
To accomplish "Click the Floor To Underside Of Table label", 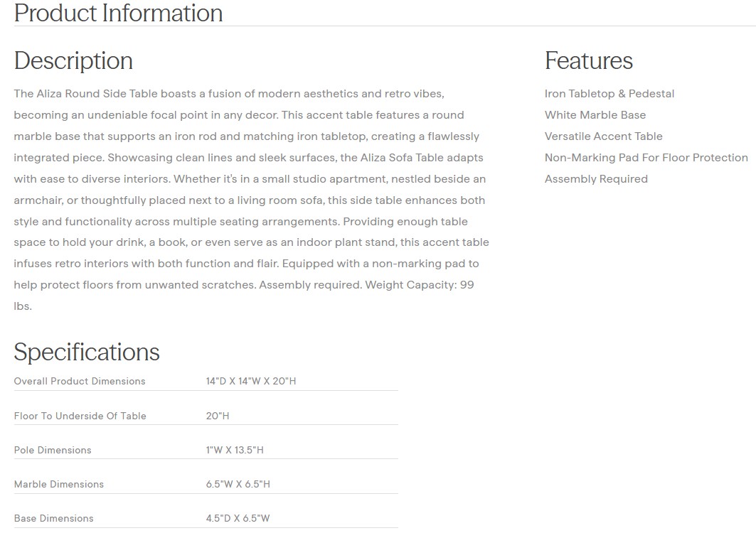I will 80,416.
